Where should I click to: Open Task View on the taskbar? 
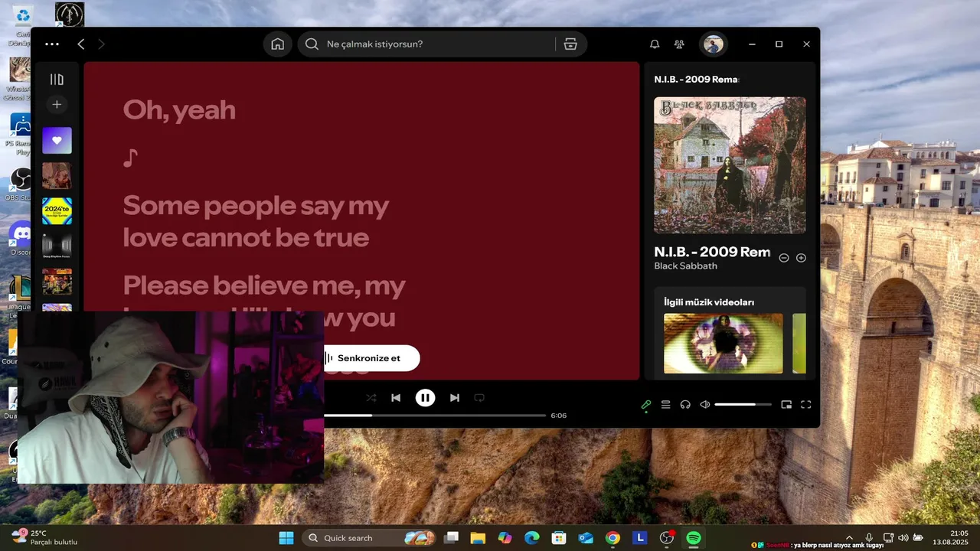point(452,538)
